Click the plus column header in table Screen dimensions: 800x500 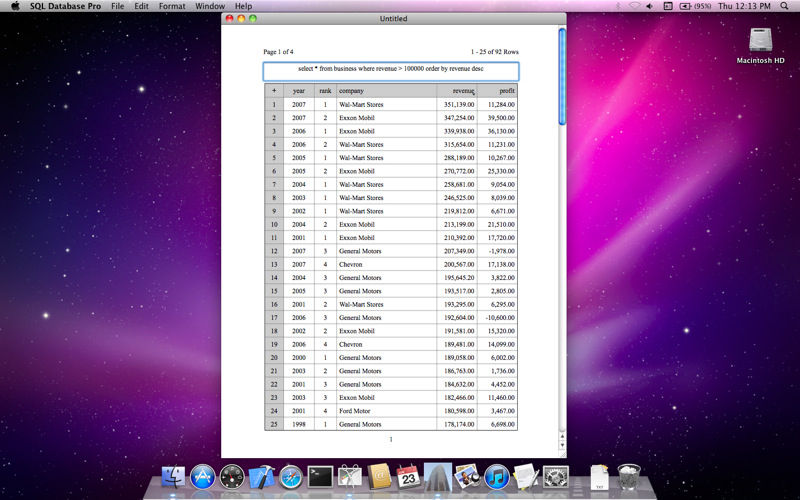[x=274, y=91]
